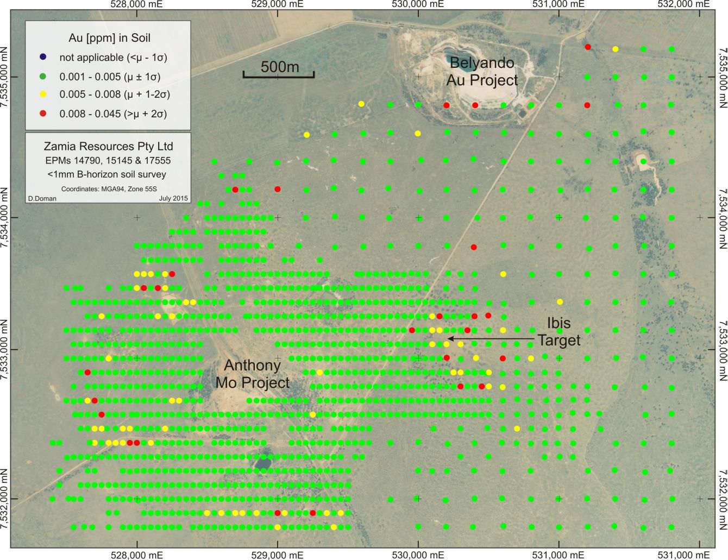Click the Ibis Target label
Viewport: 728px width, 560px height.
pos(558,332)
